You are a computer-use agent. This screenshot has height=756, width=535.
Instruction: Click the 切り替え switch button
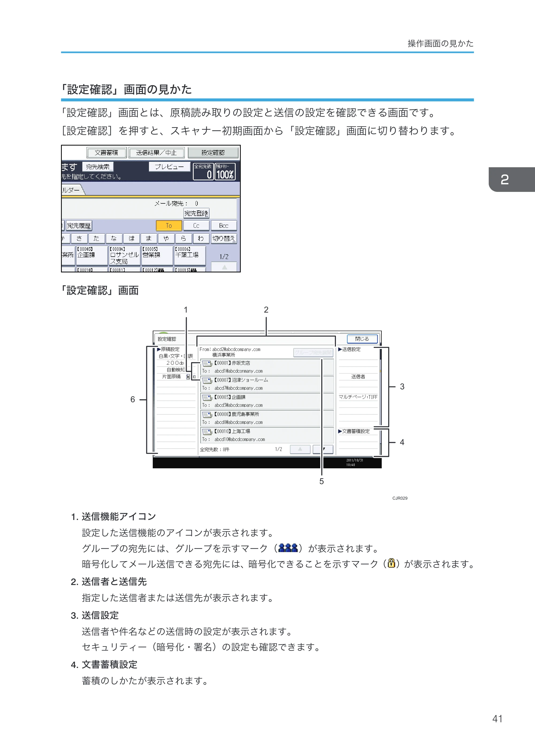(224, 238)
